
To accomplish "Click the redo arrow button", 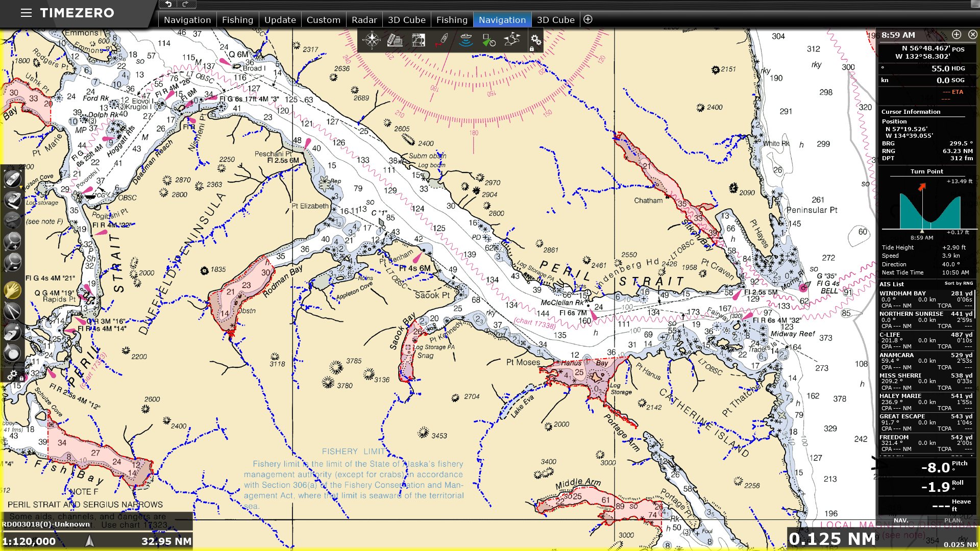I will coord(185,4).
